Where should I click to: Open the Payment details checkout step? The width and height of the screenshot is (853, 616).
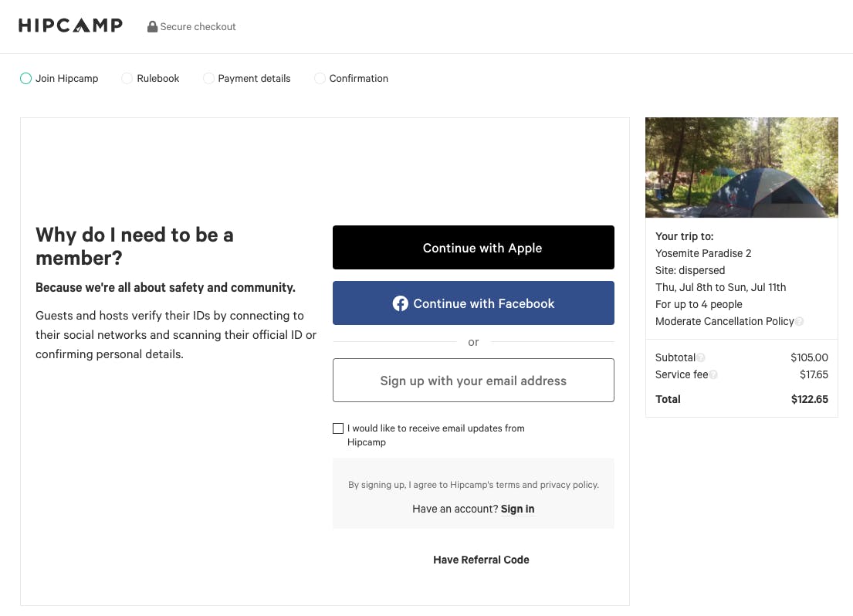tap(208, 78)
